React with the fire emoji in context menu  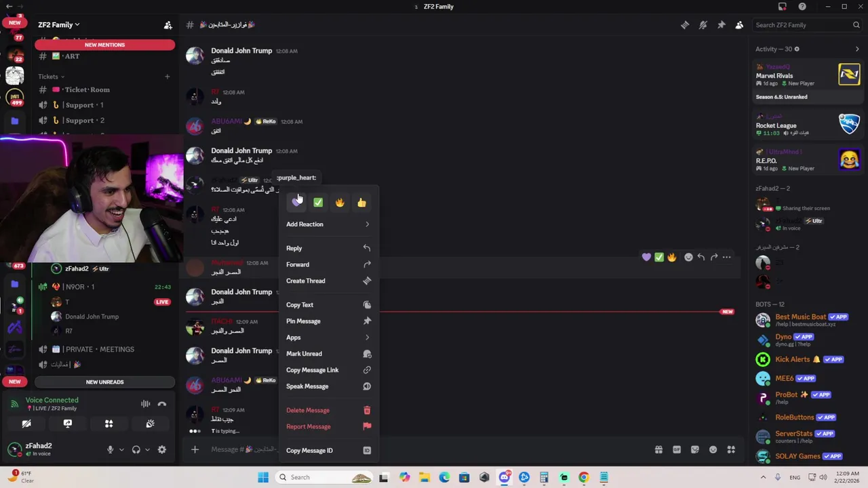pyautogui.click(x=340, y=202)
